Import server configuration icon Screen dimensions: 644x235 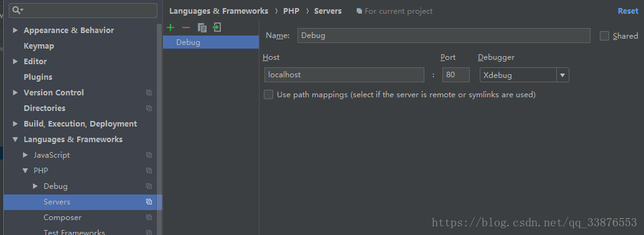click(x=217, y=27)
